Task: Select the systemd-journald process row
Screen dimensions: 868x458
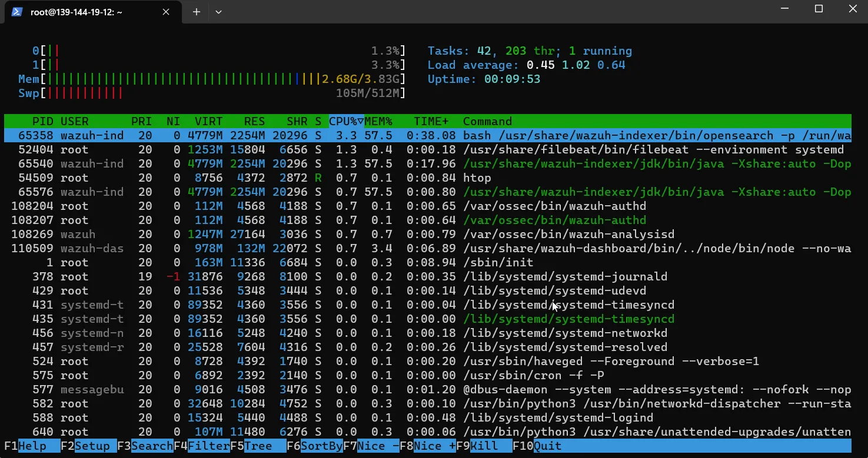Action: 428,276
